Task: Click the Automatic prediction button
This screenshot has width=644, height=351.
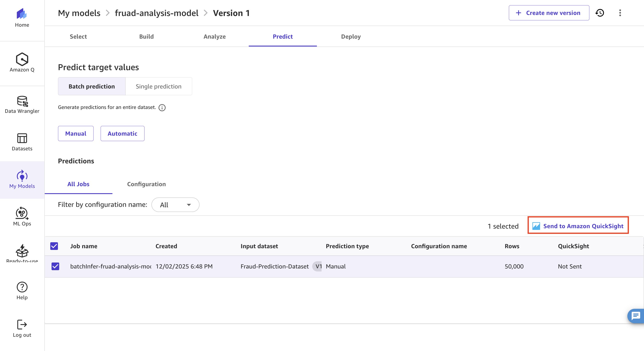Action: [x=122, y=133]
